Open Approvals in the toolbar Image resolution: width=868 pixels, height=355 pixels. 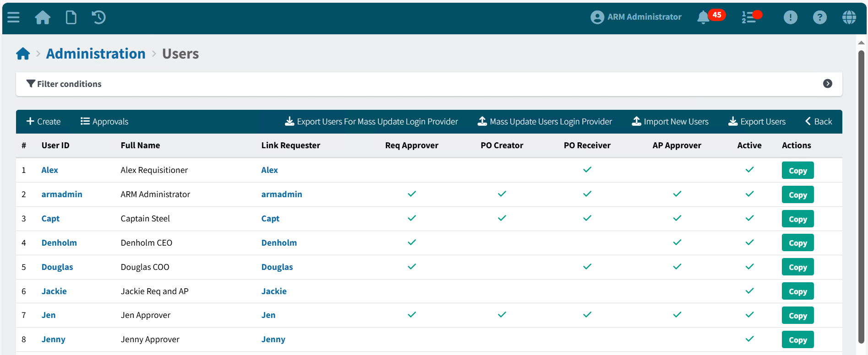pyautogui.click(x=104, y=122)
